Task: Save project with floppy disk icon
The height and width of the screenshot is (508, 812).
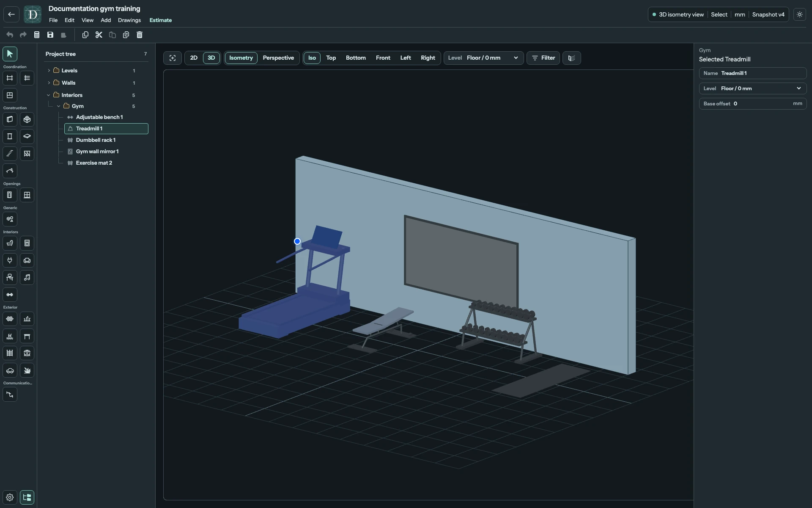Action: 50,35
